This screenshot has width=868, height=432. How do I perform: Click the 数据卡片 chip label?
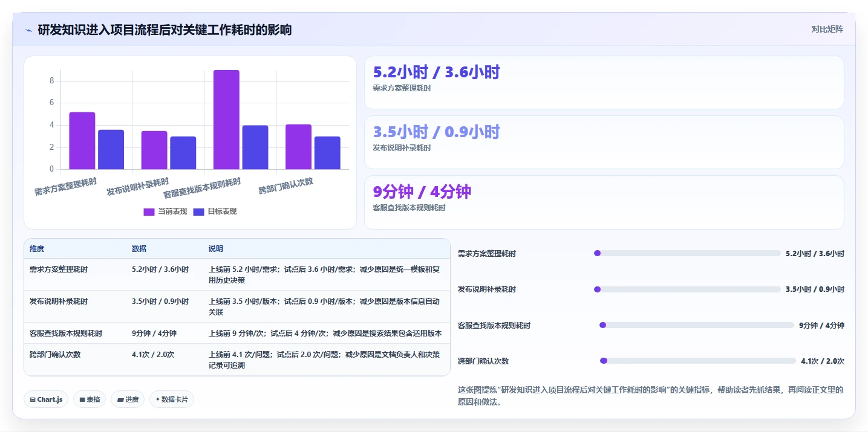pos(175,400)
